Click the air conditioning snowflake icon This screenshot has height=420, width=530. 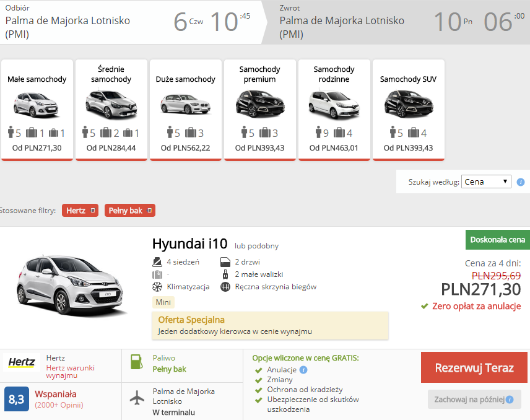click(157, 287)
